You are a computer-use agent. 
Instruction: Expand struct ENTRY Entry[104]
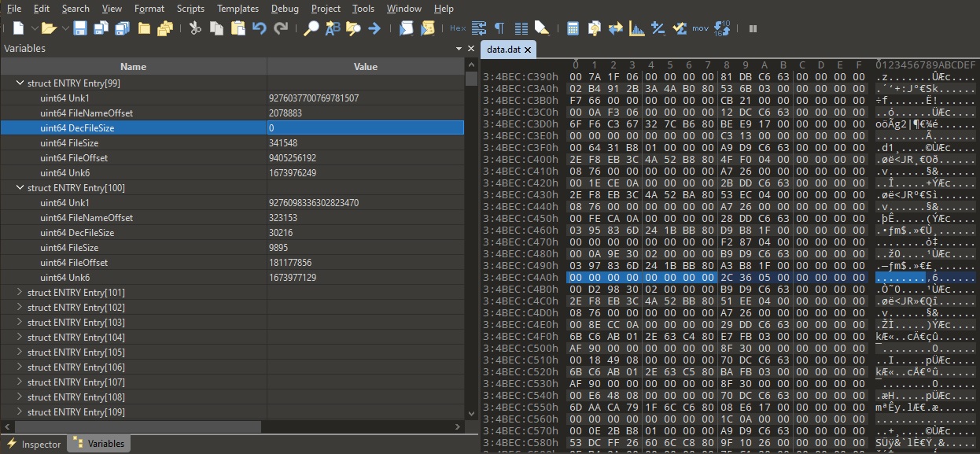point(20,337)
